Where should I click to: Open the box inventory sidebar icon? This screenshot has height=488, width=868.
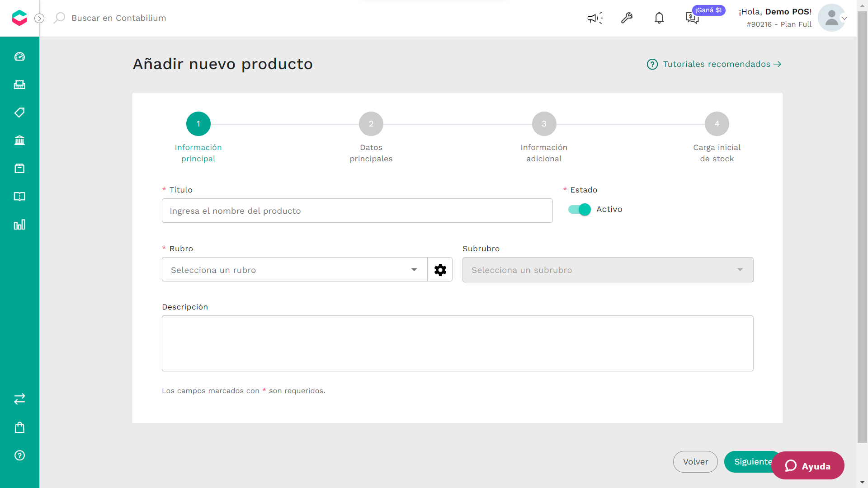[x=19, y=169]
